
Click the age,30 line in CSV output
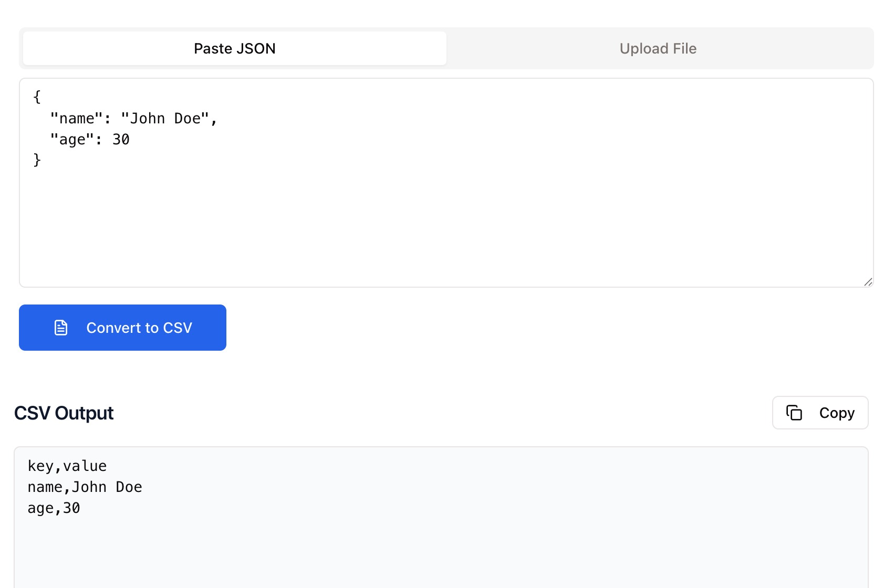(x=54, y=508)
